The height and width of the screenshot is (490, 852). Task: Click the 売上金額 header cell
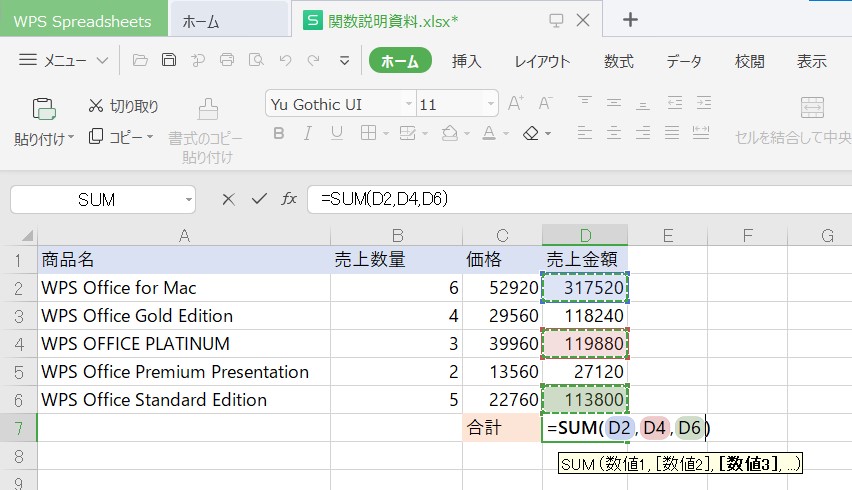pyautogui.click(x=585, y=259)
